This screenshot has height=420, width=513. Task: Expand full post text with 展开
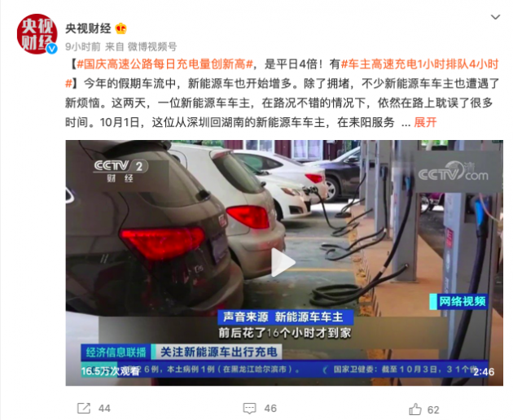pos(425,122)
